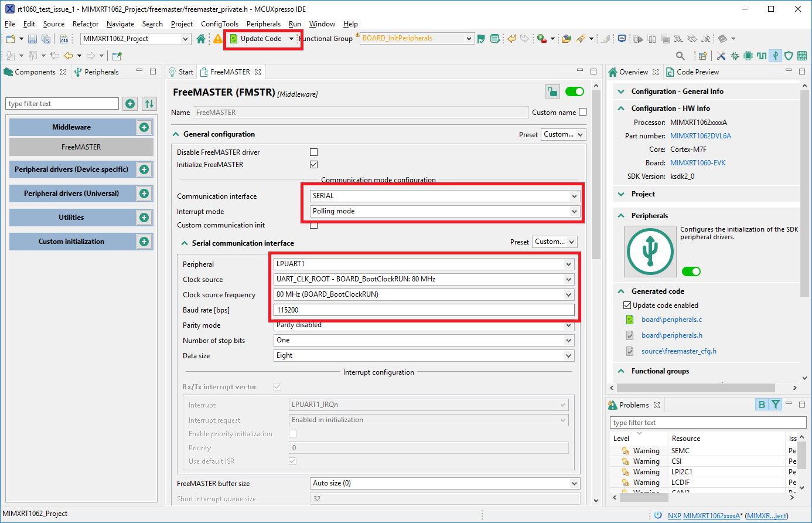Viewport: 812px width, 523px height.
Task: Click the Save toolbar icon
Action: [x=32, y=39]
